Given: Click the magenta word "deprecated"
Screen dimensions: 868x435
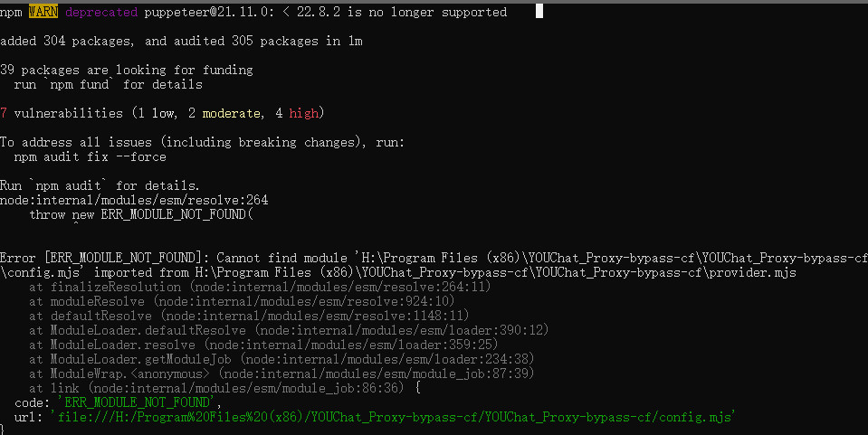Looking at the screenshot, I should pyautogui.click(x=100, y=12).
